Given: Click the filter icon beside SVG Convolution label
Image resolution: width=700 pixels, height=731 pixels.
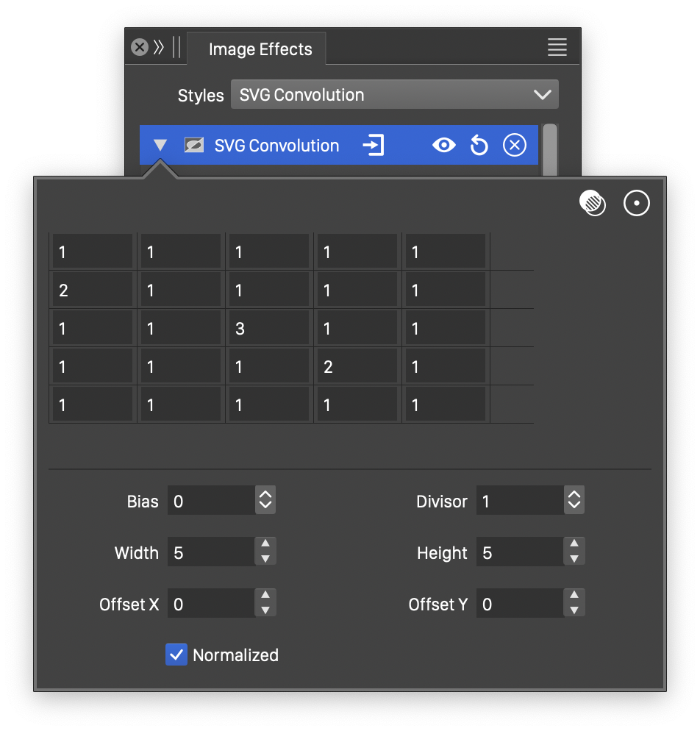Looking at the screenshot, I should [194, 146].
